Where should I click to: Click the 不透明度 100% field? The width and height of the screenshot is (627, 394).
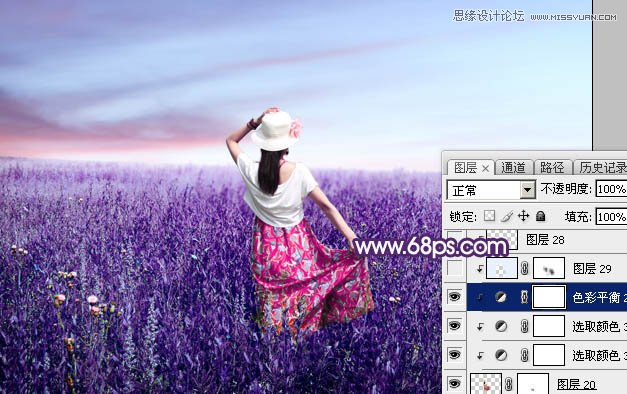611,188
